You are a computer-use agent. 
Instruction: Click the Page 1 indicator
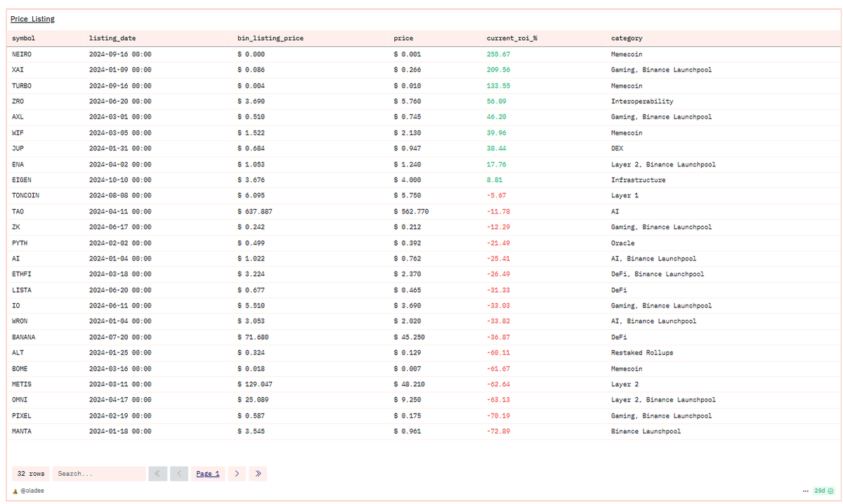[208, 474]
